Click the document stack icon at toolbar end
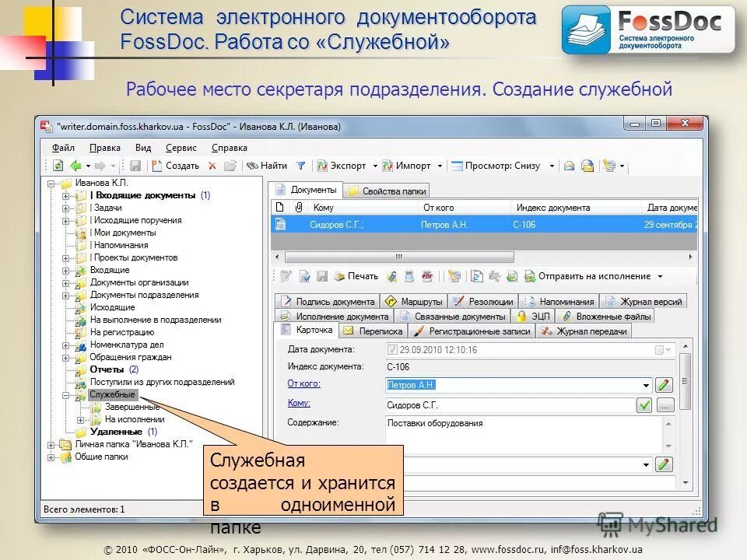Image resolution: width=747 pixels, height=560 pixels. [x=608, y=166]
